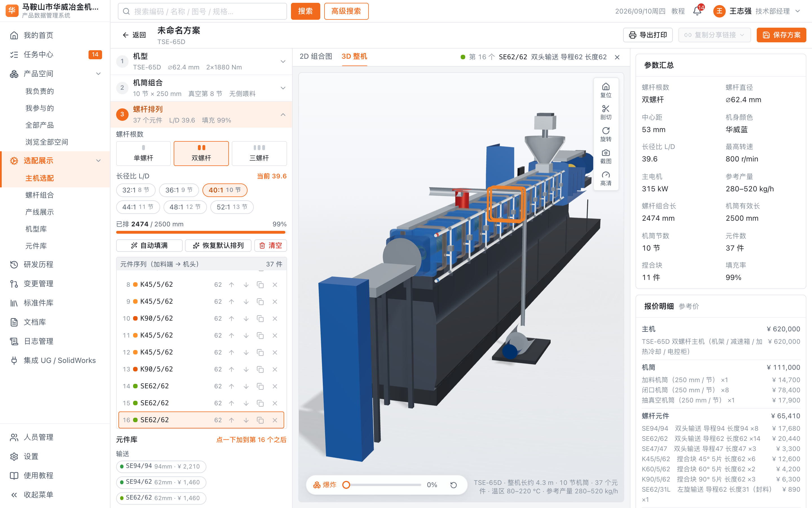The image size is (812, 508).
Task: Open 任务中心 in the sidebar
Action: [55, 54]
